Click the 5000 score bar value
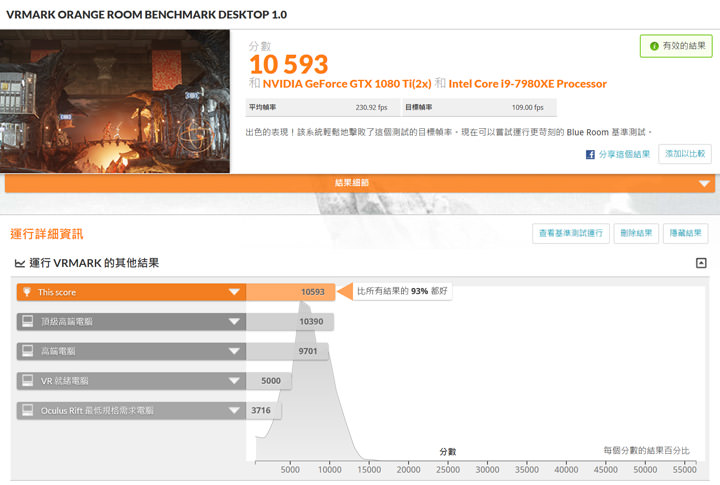Image resolution: width=720 pixels, height=485 pixels. [x=271, y=381]
